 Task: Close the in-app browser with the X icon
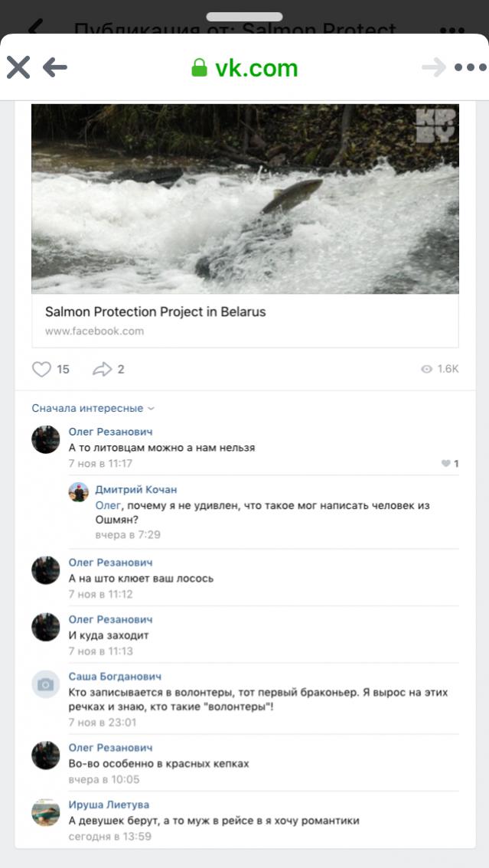(18, 67)
